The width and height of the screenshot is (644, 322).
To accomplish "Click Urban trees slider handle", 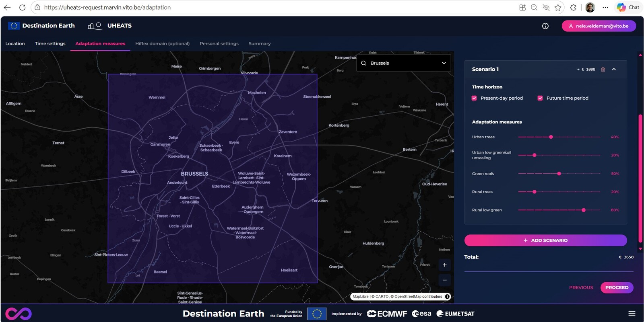I will 551,137.
